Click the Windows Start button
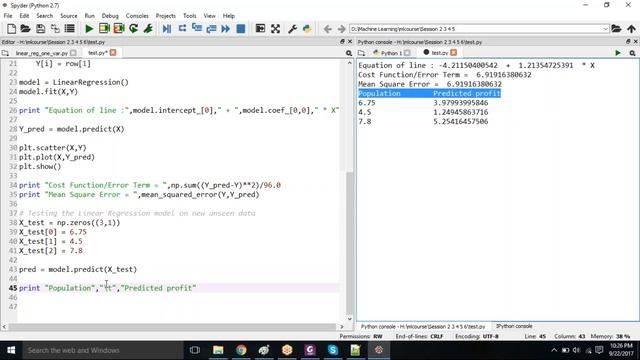Viewport: 640px width, 360px height. pyautogui.click(x=11, y=350)
